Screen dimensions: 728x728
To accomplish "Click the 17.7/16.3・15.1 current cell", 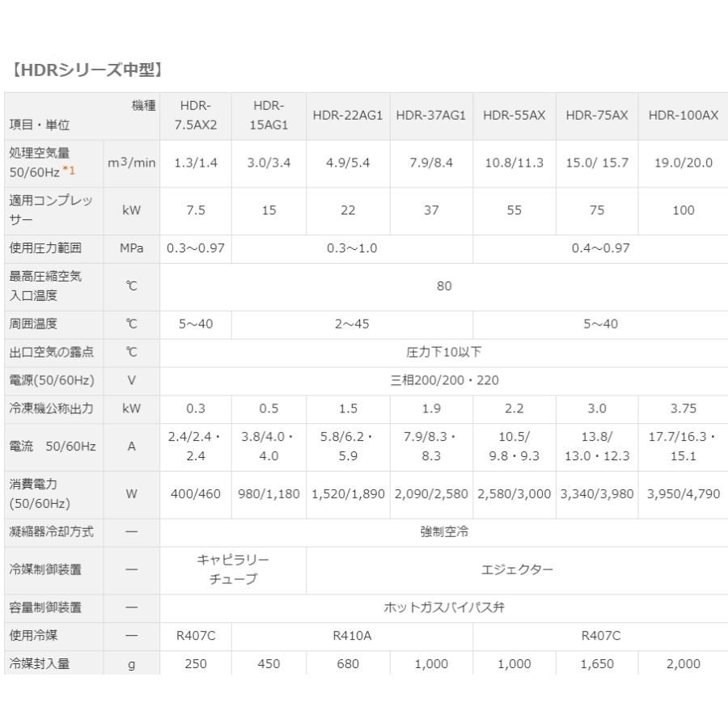I will tap(682, 447).
